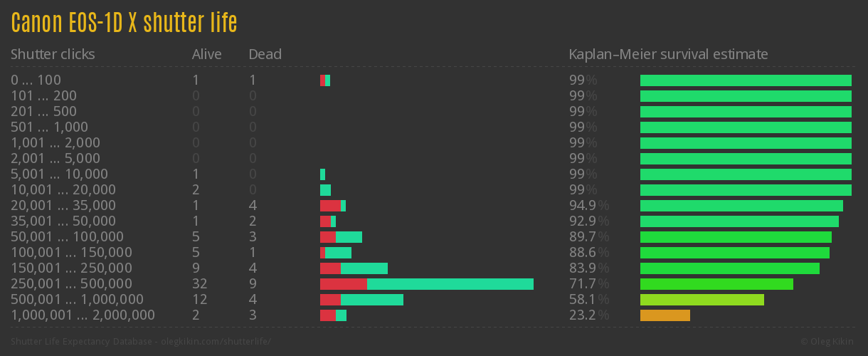This screenshot has height=356, width=868.
Task: Click the dead count 9
Action: [253, 284]
